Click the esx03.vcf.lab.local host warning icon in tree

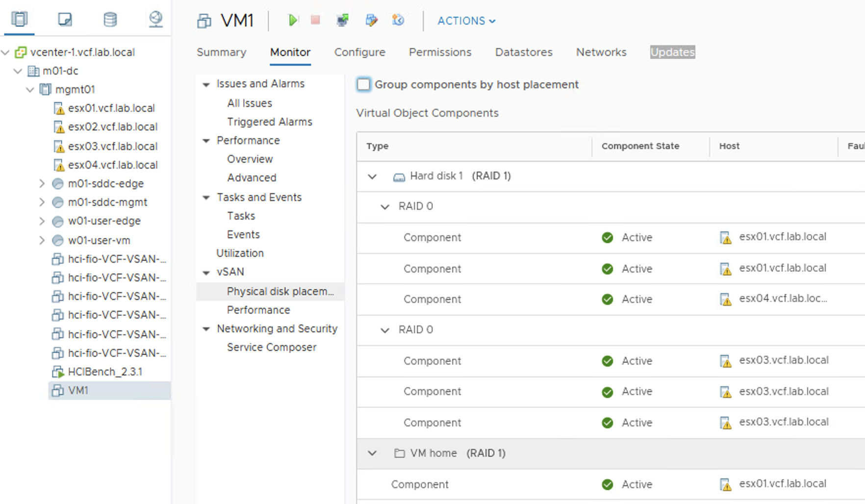(x=59, y=147)
